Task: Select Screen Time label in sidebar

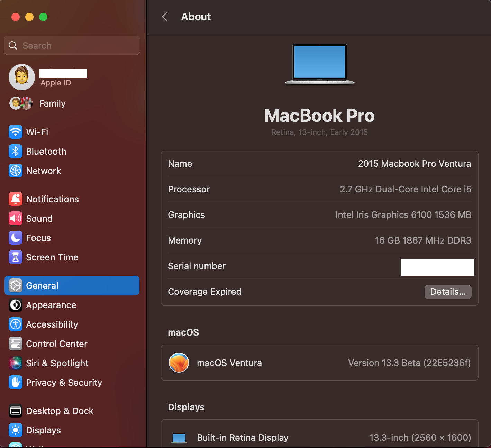Action: pos(52,257)
